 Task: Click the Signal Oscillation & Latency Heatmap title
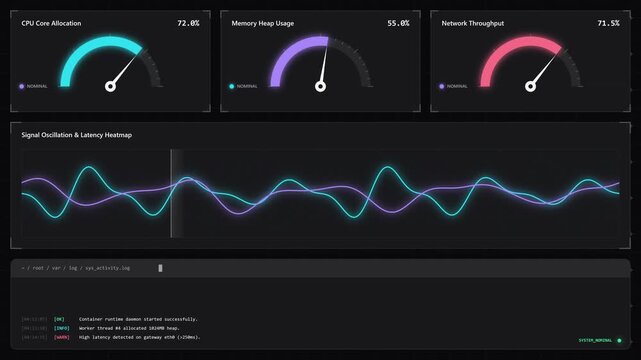[76, 135]
